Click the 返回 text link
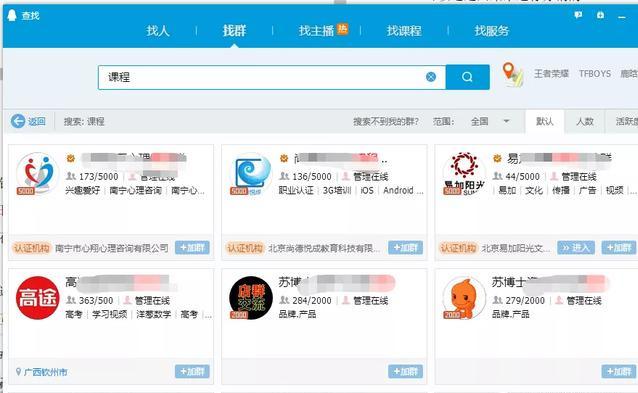 (37, 121)
